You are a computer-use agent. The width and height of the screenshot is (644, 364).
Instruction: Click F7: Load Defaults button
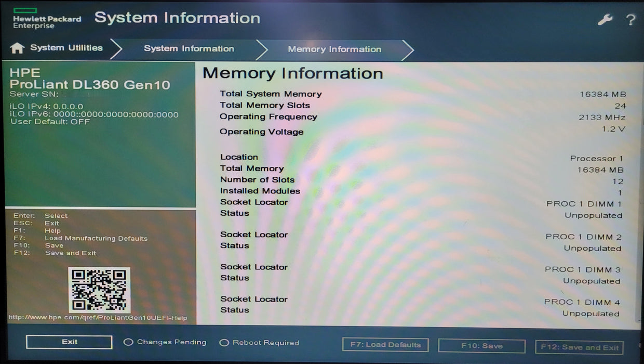coord(385,345)
